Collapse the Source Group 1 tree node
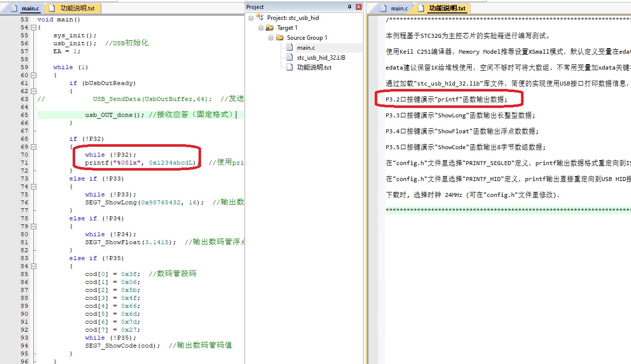Image resolution: width=631 pixels, height=364 pixels. click(x=271, y=38)
